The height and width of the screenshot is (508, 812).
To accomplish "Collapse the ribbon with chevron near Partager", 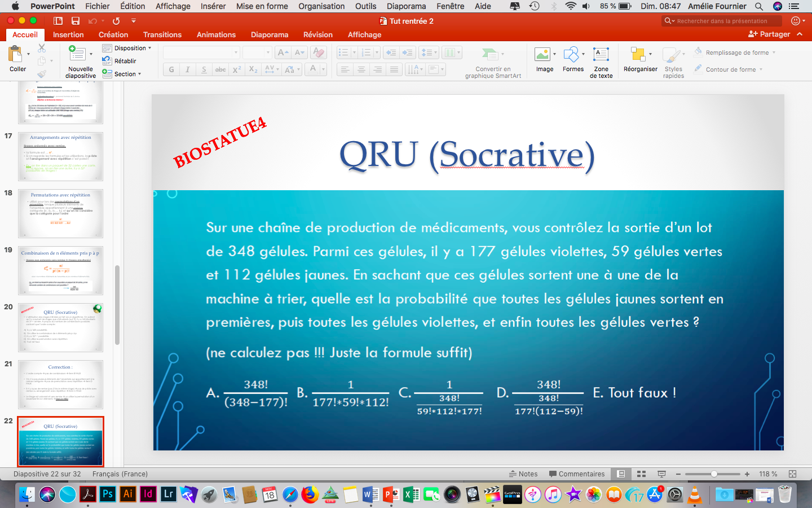I will click(800, 34).
